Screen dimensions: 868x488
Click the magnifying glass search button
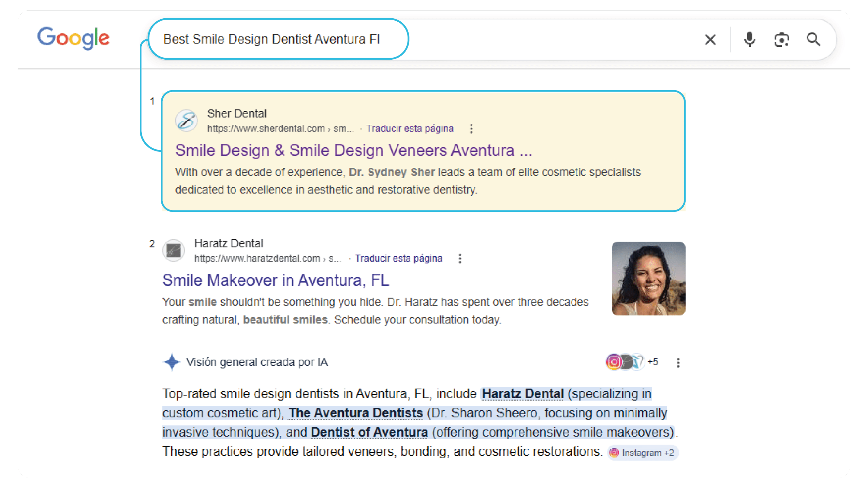click(813, 40)
